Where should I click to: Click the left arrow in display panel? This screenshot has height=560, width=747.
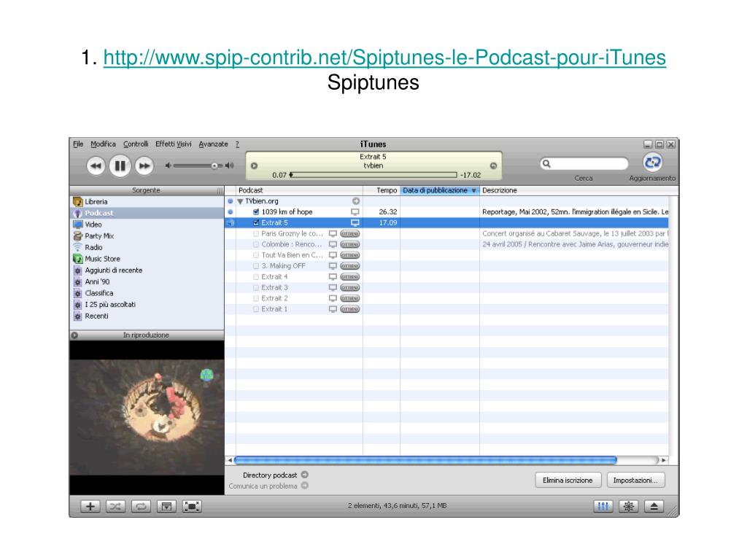click(x=255, y=166)
